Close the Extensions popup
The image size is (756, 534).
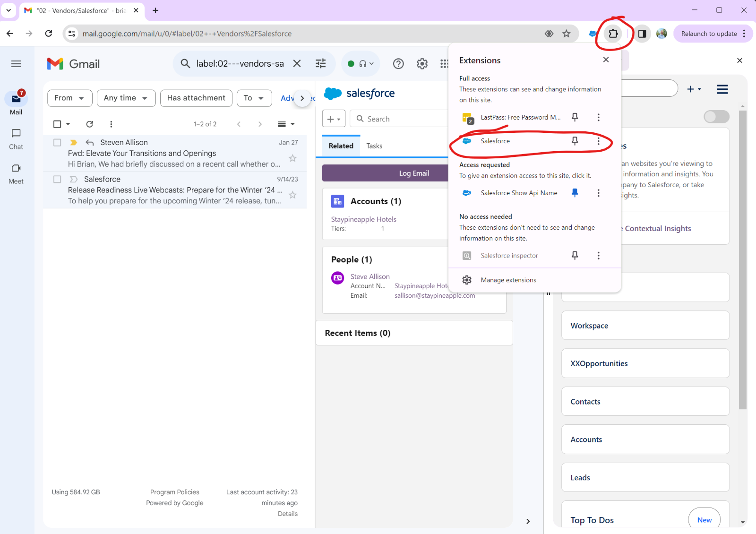pos(606,60)
